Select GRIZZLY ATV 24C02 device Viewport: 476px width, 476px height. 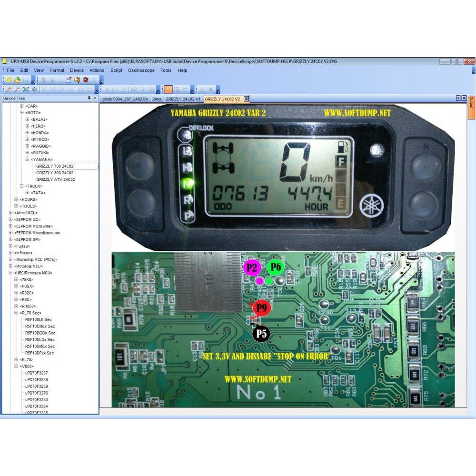pyautogui.click(x=56, y=179)
